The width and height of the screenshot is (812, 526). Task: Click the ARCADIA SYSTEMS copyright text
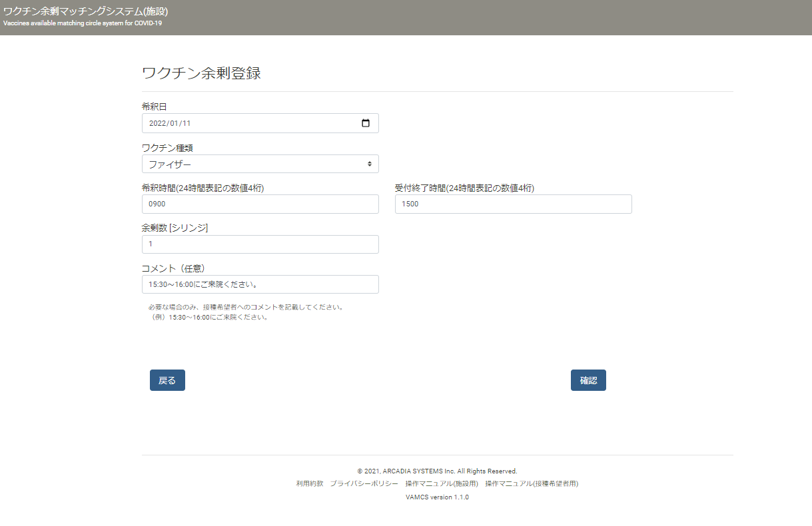(437, 471)
